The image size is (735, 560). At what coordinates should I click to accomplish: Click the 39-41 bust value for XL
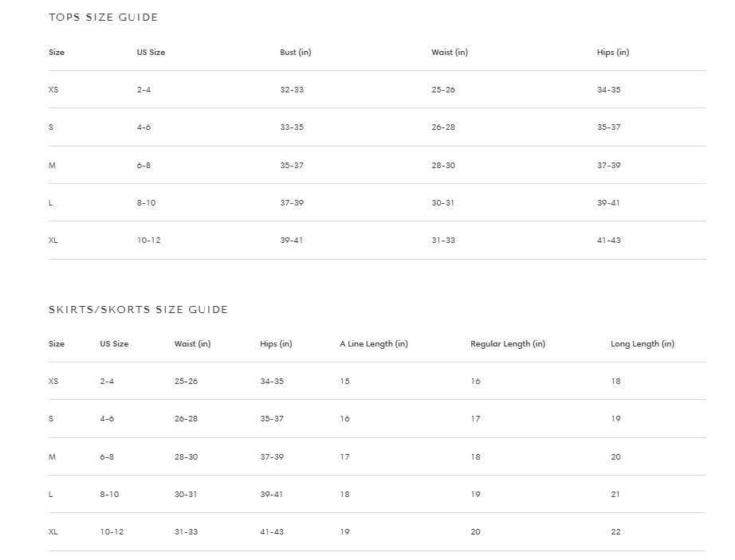point(291,241)
